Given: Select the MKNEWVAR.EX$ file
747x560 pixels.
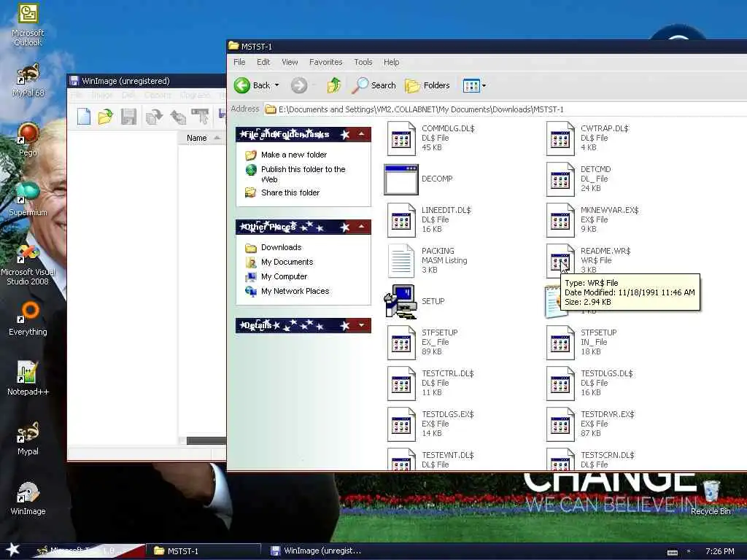Looking at the screenshot, I should [560, 220].
